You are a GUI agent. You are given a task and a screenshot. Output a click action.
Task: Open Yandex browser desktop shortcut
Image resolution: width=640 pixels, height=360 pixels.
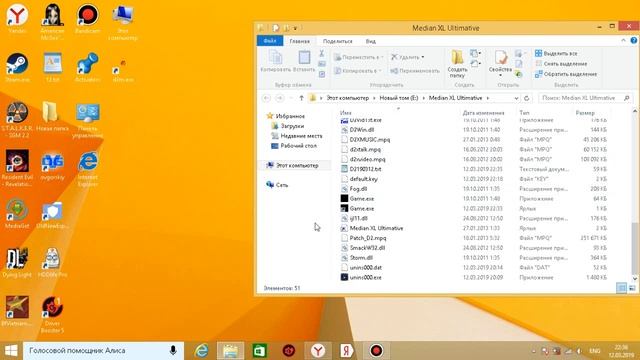point(17,18)
